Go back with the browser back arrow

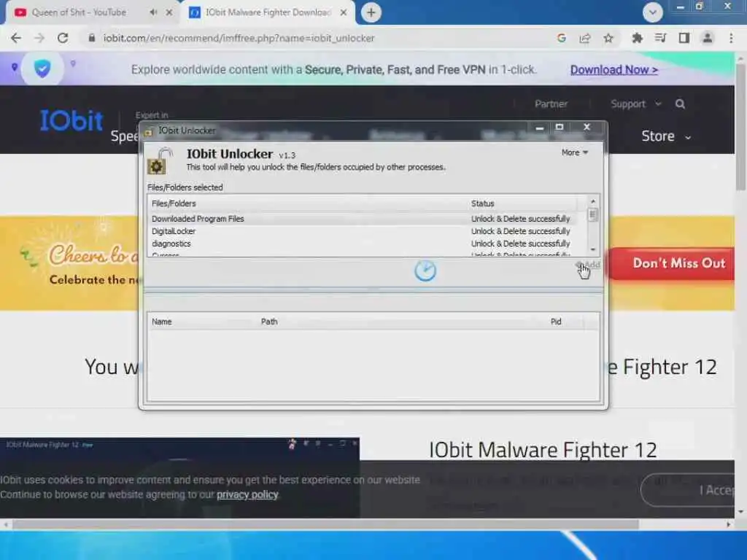click(x=16, y=38)
